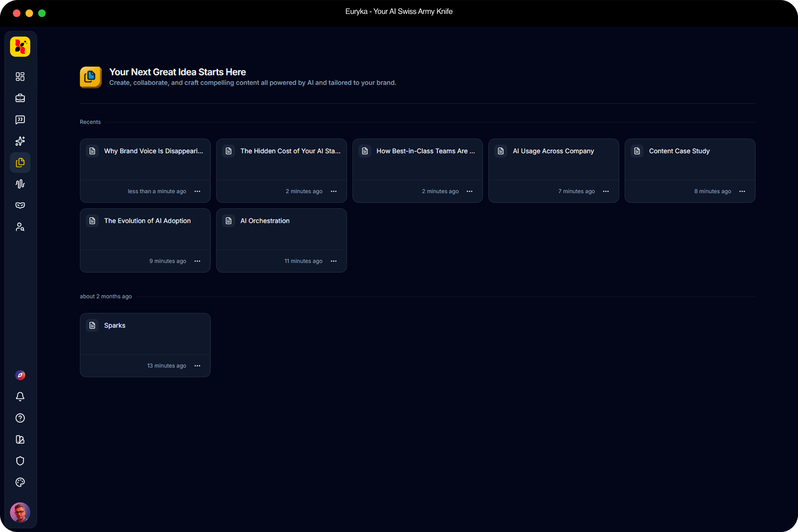Click the colorful compass explore icon
This screenshot has width=798, height=532.
pyautogui.click(x=20, y=375)
